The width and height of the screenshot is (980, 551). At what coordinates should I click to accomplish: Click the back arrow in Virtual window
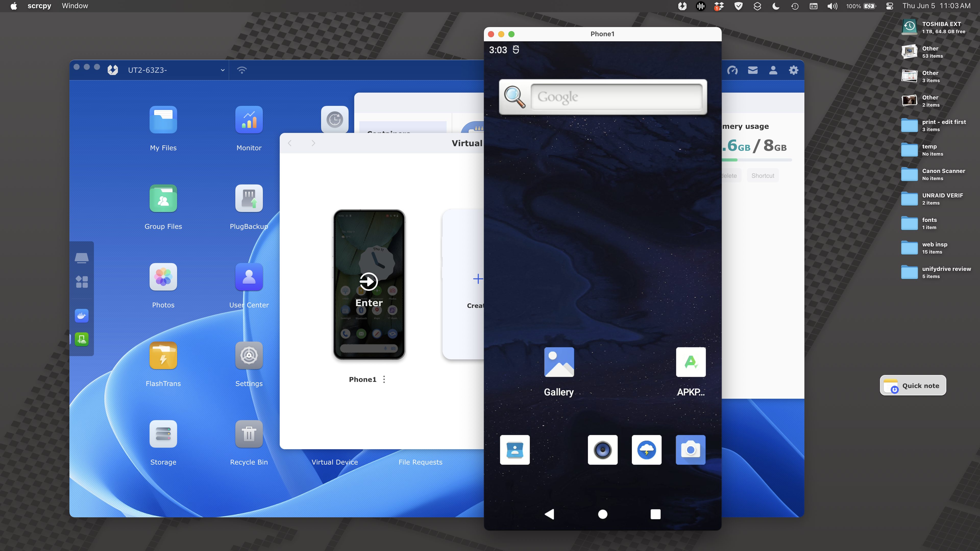coord(290,143)
